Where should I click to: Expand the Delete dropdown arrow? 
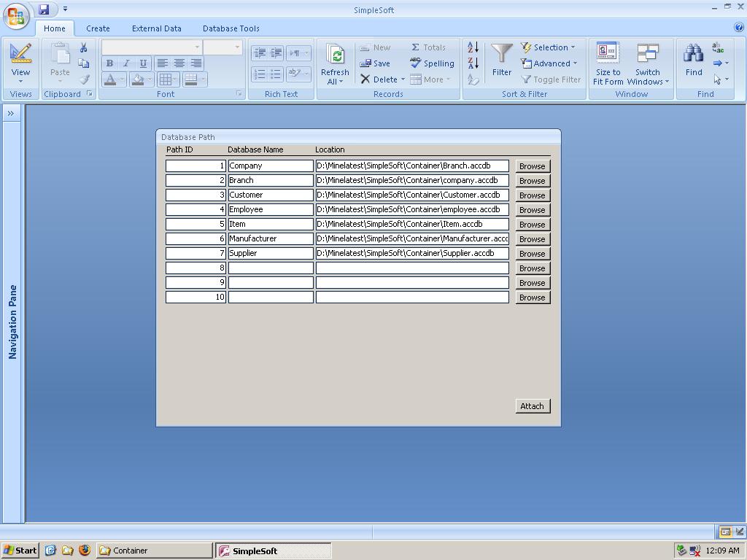pyautogui.click(x=403, y=79)
